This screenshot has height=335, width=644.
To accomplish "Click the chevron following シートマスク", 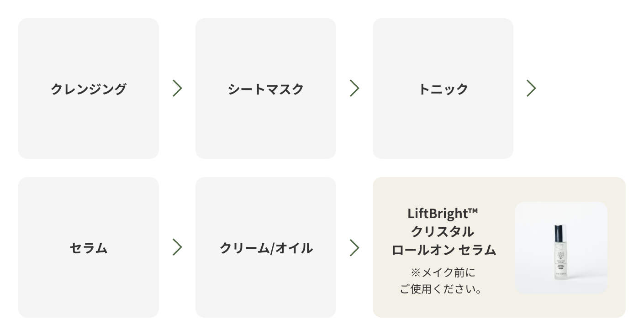I will point(354,88).
